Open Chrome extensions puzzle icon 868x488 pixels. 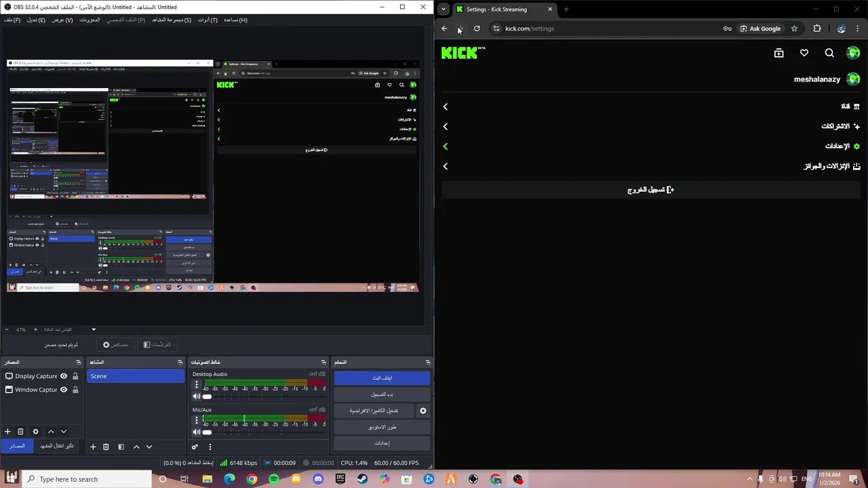(816, 28)
